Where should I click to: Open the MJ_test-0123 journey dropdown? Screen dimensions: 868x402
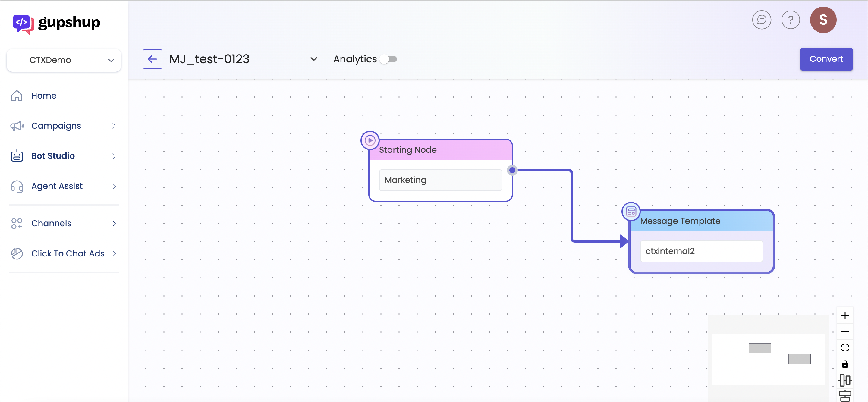[x=313, y=59]
